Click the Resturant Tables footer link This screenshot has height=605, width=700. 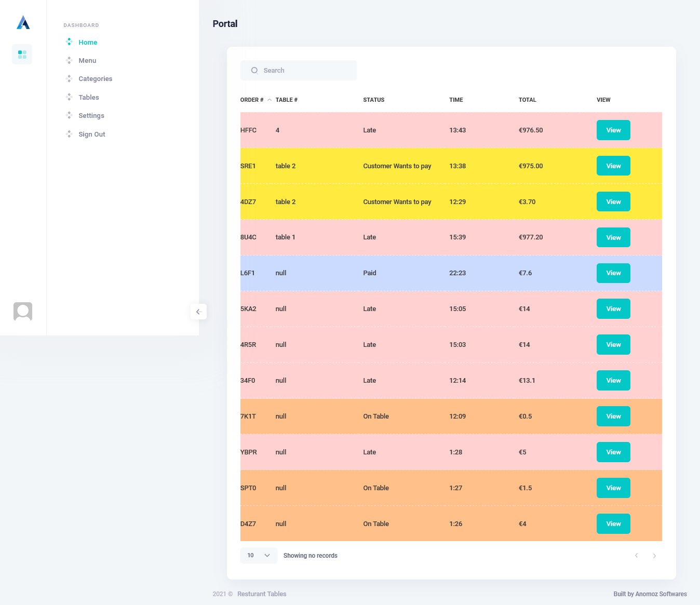coord(262,594)
